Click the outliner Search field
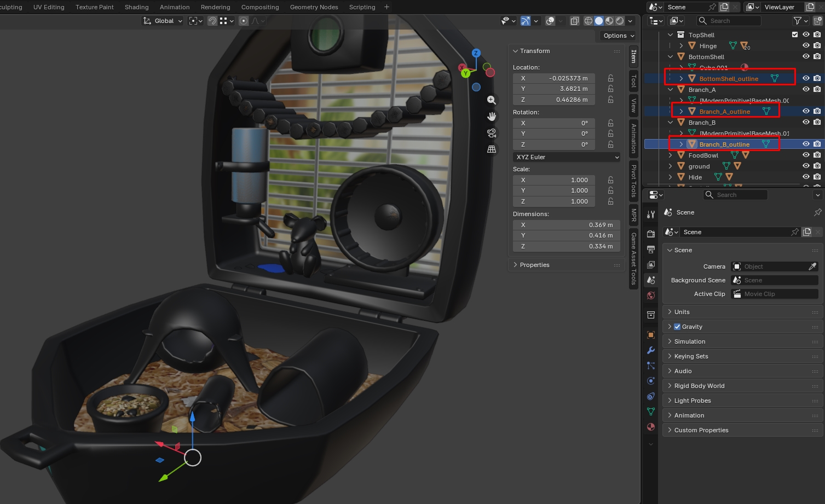The image size is (825, 504). tap(728, 21)
